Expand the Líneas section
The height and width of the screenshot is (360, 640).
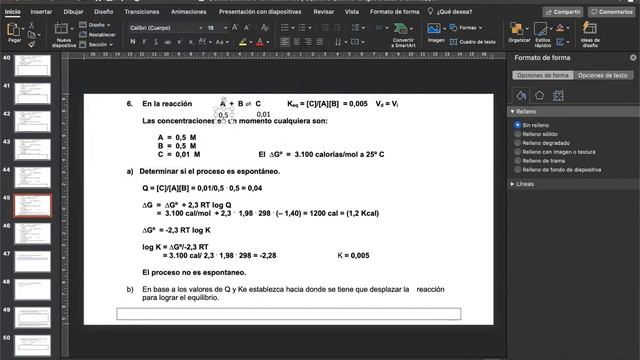point(512,184)
